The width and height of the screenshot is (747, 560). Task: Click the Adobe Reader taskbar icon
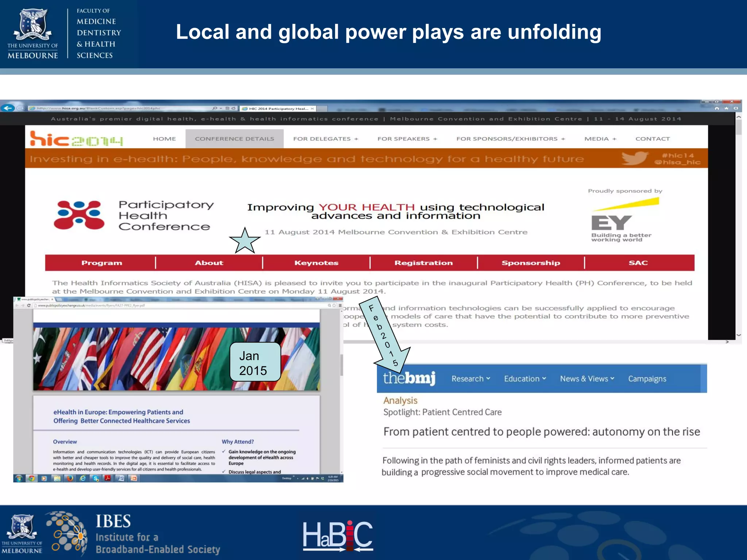tap(108, 478)
